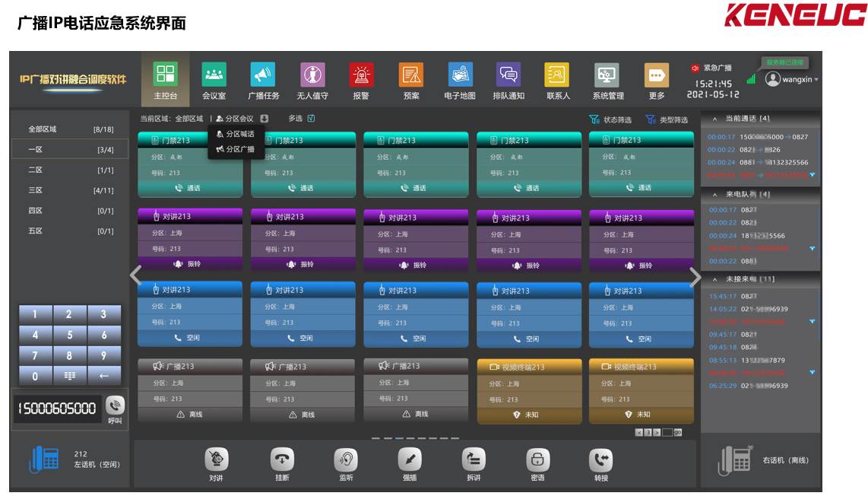This screenshot has height=496, width=868.
Task: Click the keypad backspace arrow key
Action: 104,376
